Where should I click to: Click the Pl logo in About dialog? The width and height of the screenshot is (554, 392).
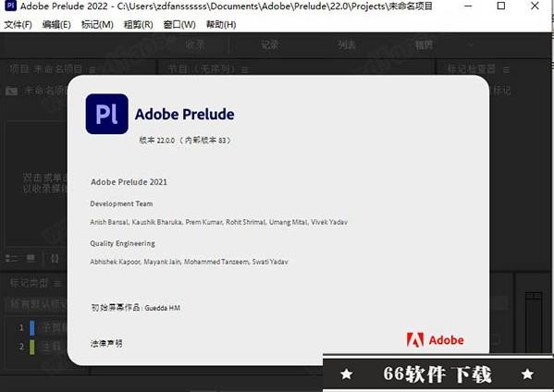pyautogui.click(x=106, y=114)
